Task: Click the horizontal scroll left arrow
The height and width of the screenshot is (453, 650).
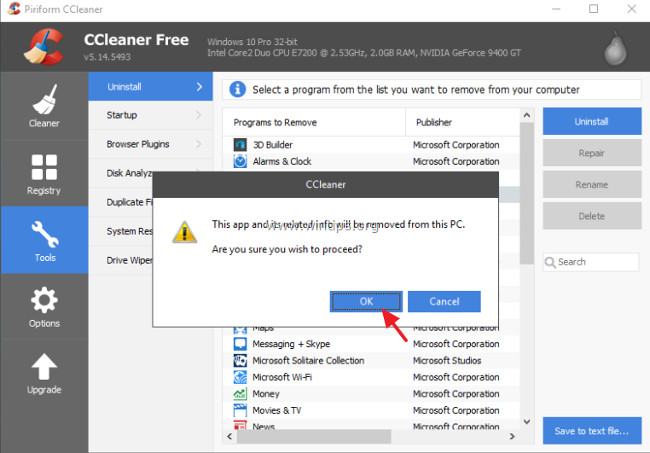Action: [x=230, y=436]
